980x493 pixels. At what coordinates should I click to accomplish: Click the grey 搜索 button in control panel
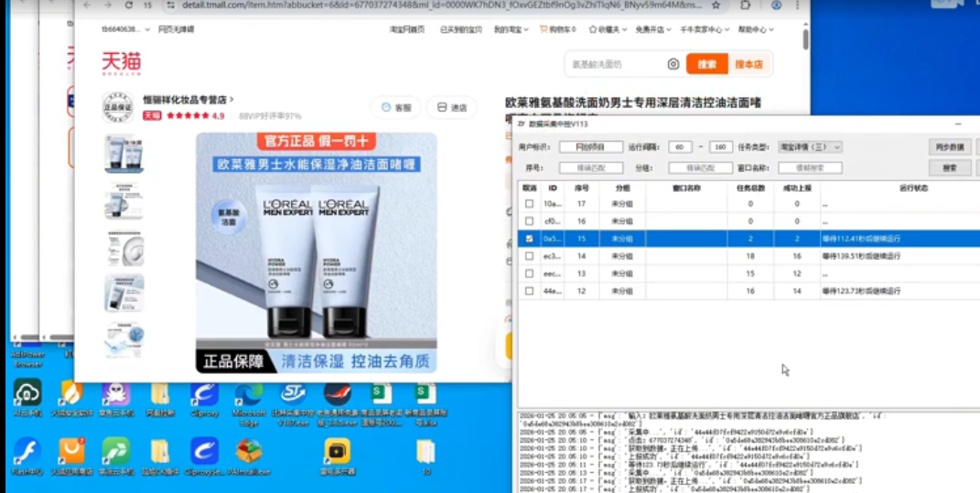coord(950,168)
